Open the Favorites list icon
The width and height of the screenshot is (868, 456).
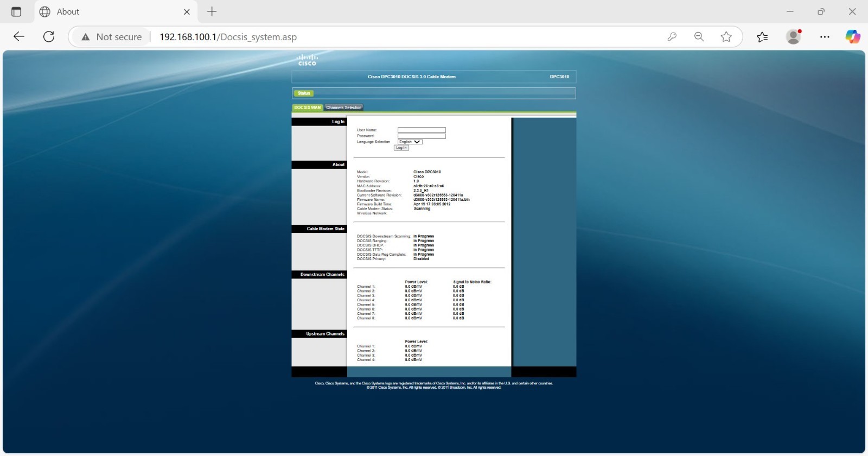click(762, 37)
